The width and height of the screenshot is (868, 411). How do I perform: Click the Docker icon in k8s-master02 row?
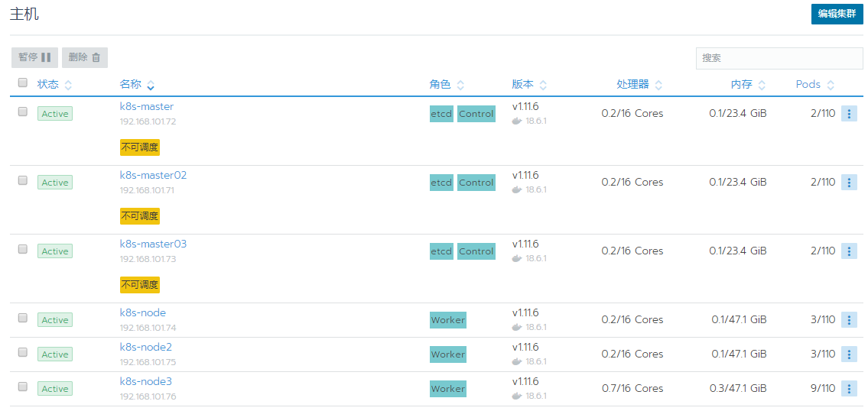[517, 189]
